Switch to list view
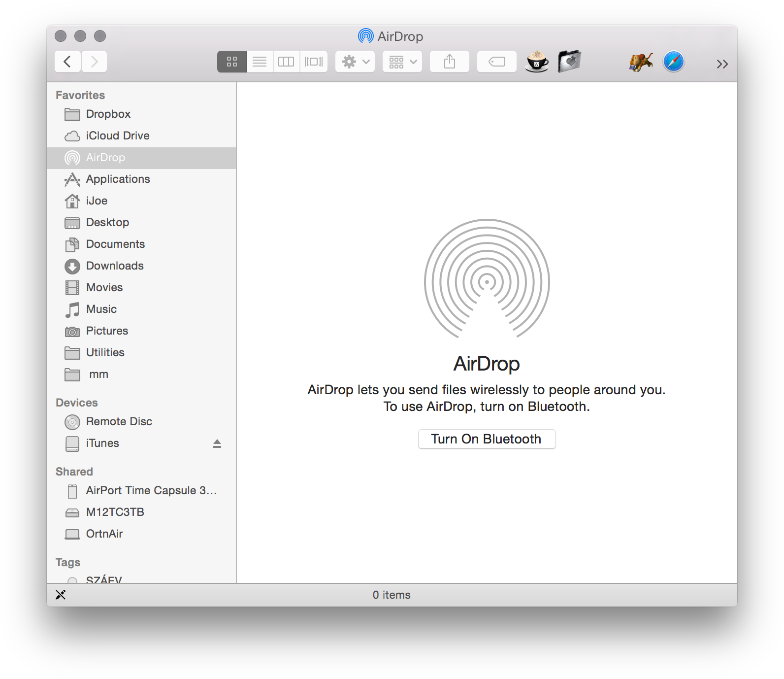Image resolution: width=784 pixels, height=679 pixels. pyautogui.click(x=260, y=62)
